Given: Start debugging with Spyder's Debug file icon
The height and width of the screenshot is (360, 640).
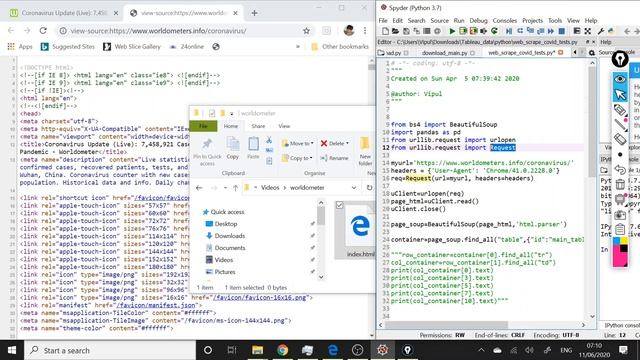Looking at the screenshot, I should tap(509, 31).
